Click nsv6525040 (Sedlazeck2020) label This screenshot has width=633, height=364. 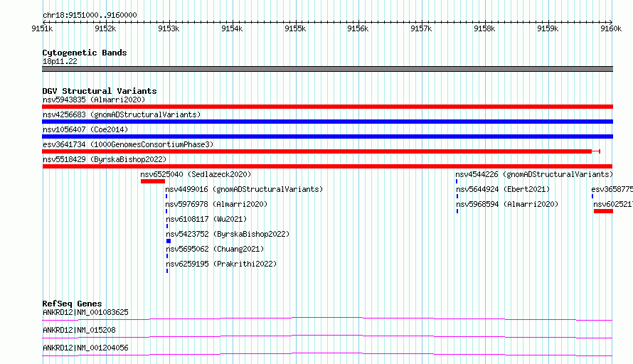pyautogui.click(x=196, y=174)
